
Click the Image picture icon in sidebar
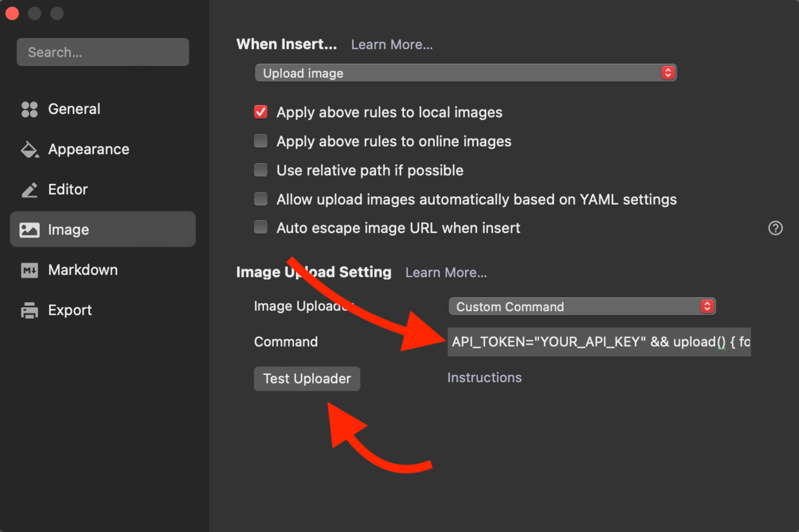pyautogui.click(x=29, y=230)
